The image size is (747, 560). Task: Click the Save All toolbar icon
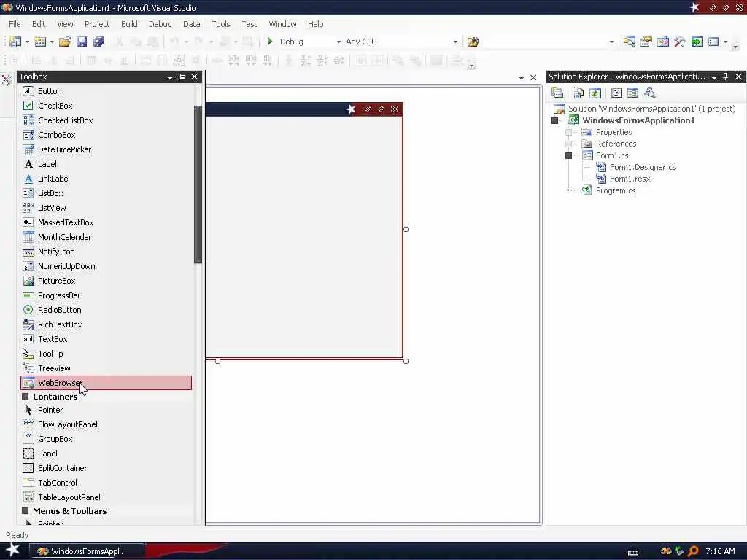tap(98, 42)
